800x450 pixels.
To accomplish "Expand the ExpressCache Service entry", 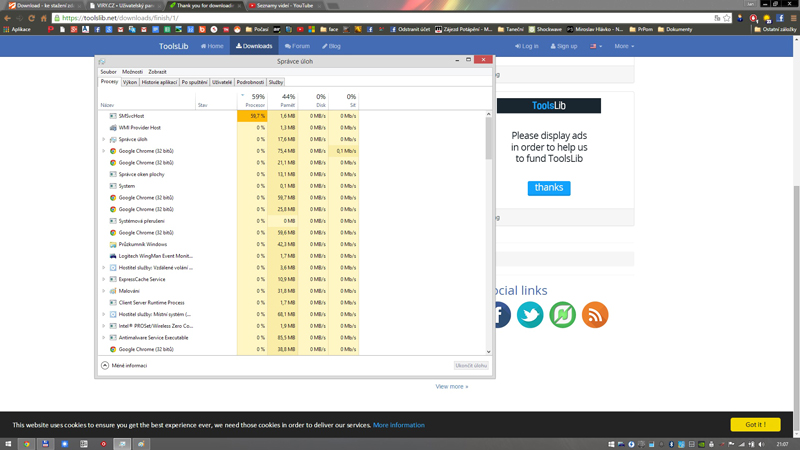I will 103,279.
